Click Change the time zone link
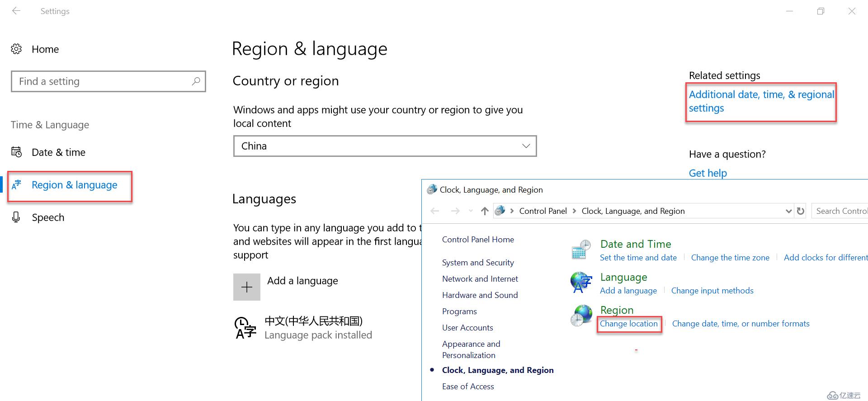 point(730,258)
